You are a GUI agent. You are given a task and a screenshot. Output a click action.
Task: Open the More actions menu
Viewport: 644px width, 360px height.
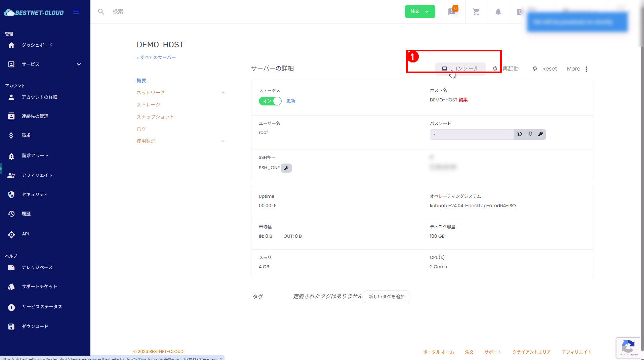(x=577, y=69)
